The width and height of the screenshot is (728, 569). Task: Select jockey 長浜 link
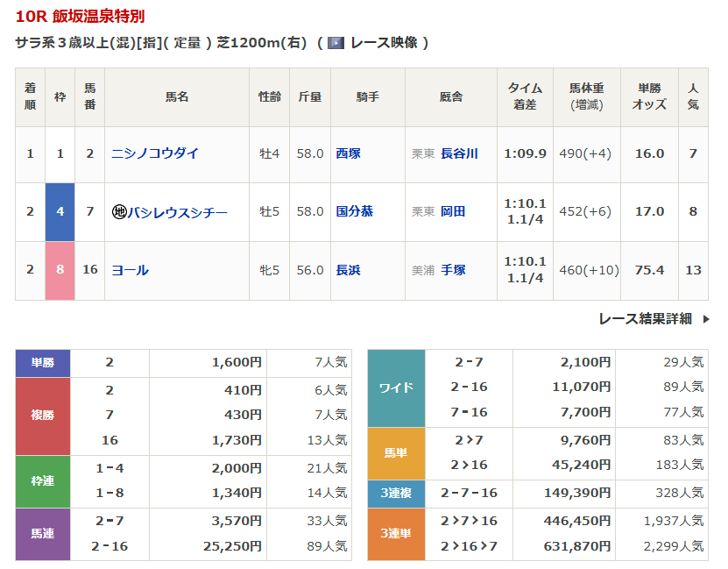click(348, 270)
